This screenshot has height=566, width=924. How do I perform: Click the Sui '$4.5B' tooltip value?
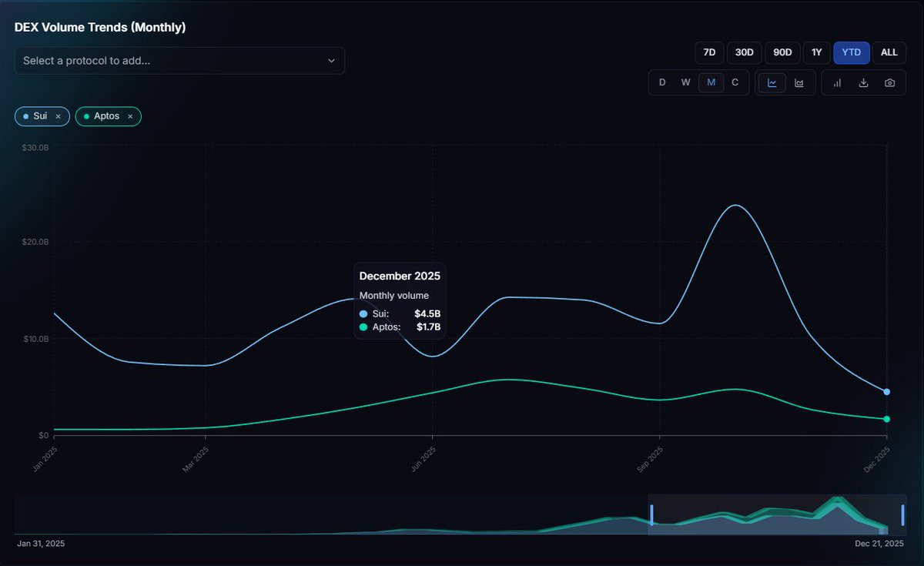427,314
